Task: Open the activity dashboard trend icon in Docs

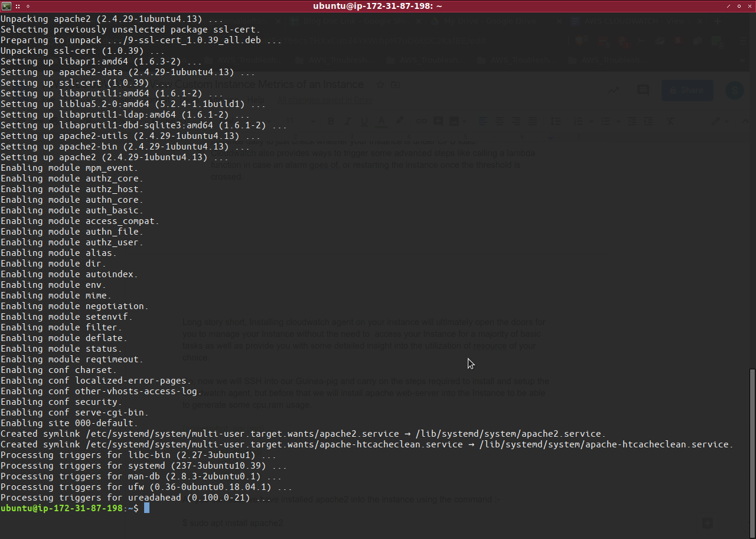Action: (x=614, y=90)
